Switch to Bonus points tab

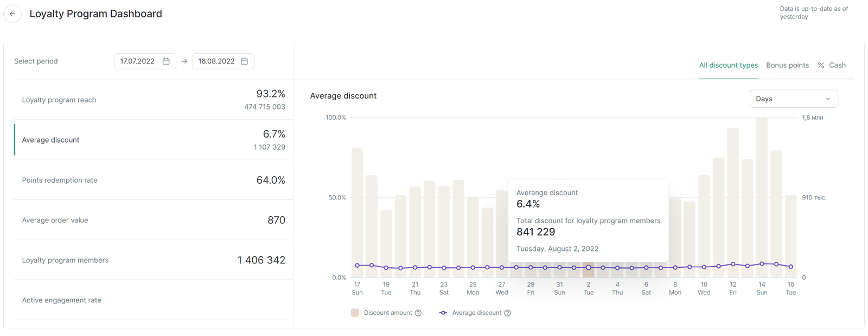coord(787,65)
